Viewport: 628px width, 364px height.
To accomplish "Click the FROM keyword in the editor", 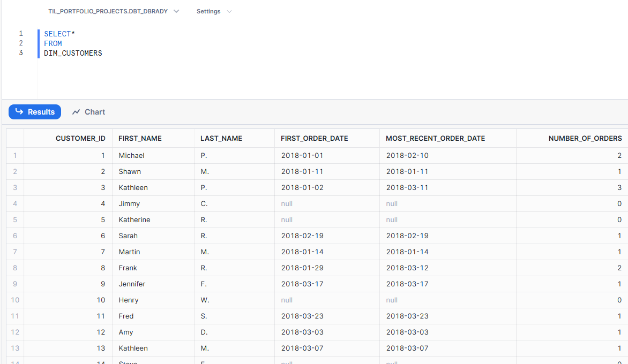I will (53, 43).
